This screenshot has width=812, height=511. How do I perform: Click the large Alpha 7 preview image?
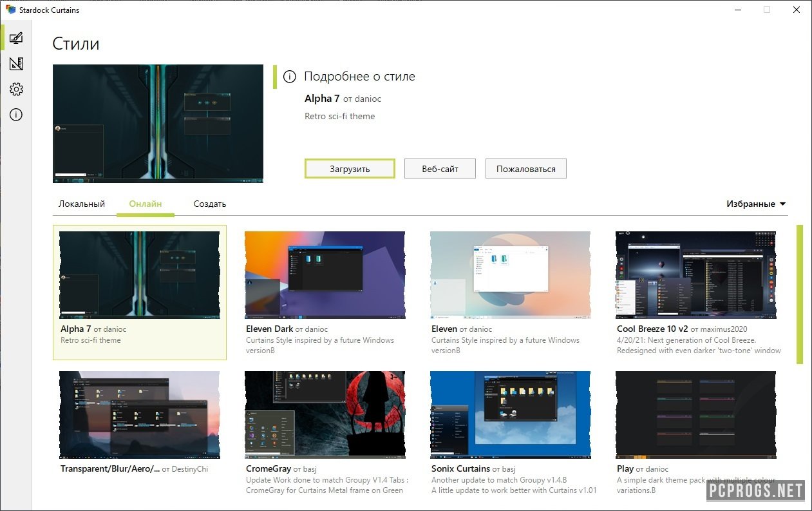(158, 124)
